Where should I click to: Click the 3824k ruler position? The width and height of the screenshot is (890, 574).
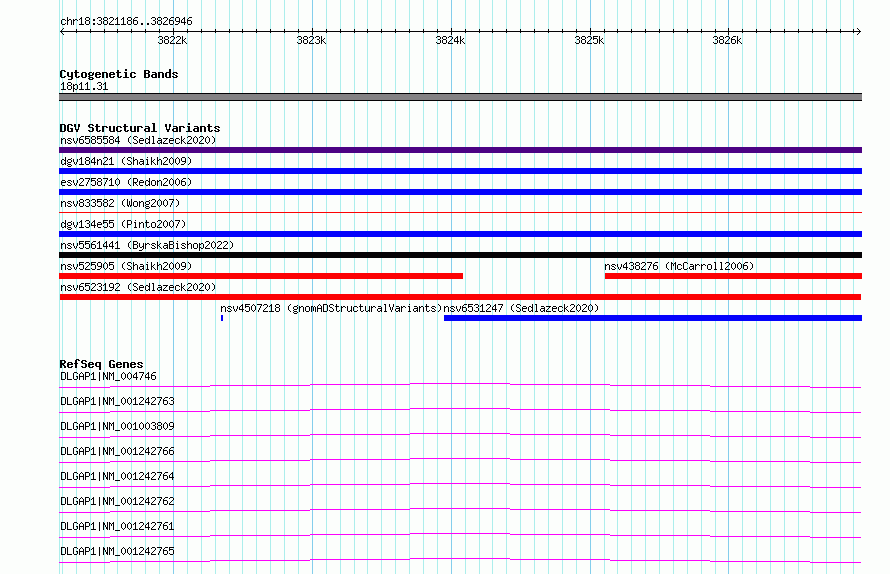click(x=450, y=40)
